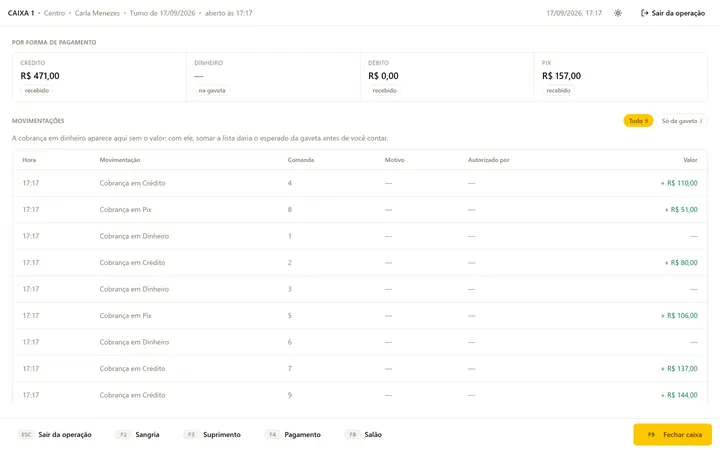
Task: Click CAIXA 1 title in header
Action: pyautogui.click(x=21, y=13)
